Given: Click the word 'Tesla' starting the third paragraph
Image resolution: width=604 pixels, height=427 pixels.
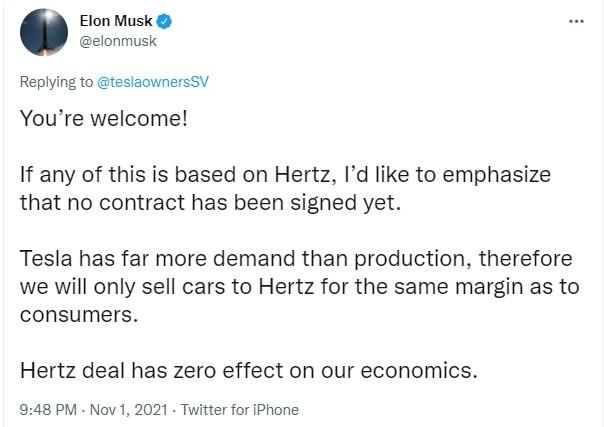Looking at the screenshot, I should pos(46,258).
